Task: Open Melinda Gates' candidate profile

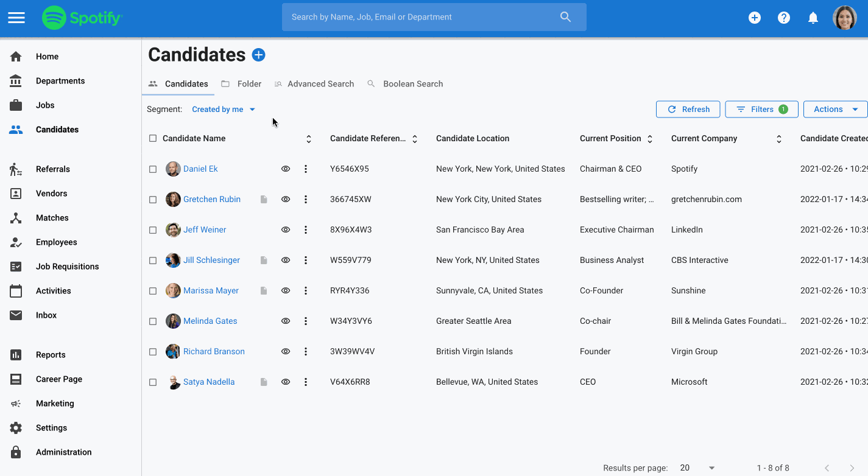Action: click(x=210, y=321)
